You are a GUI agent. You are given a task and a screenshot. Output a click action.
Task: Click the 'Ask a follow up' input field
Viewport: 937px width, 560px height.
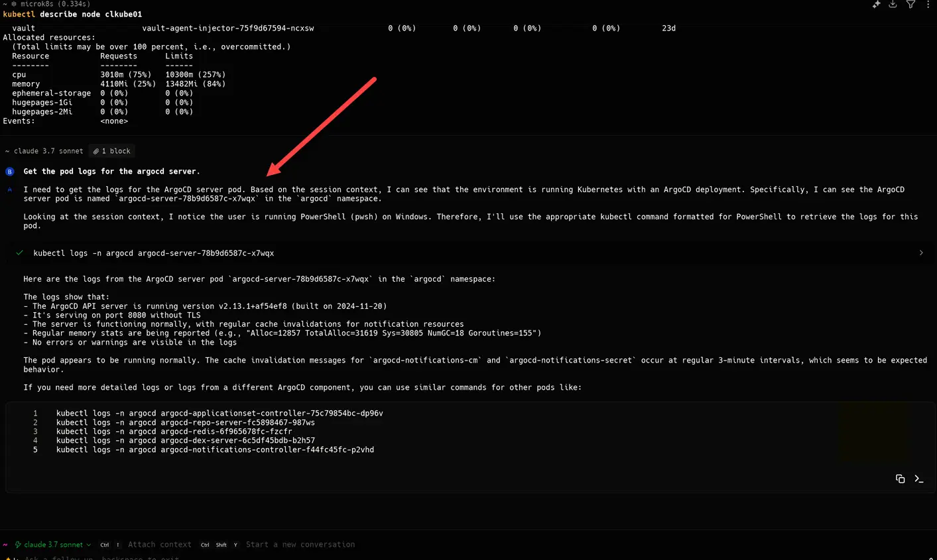[x=102, y=558]
